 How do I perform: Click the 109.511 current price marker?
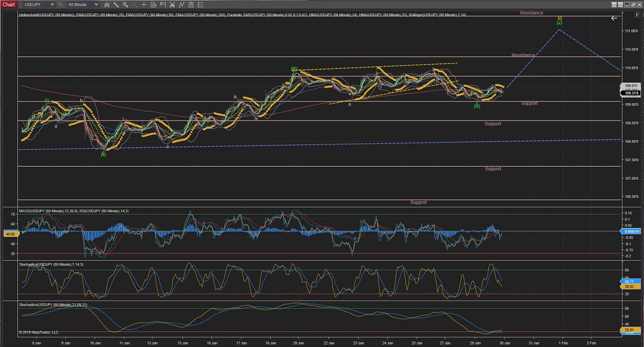(x=631, y=86)
